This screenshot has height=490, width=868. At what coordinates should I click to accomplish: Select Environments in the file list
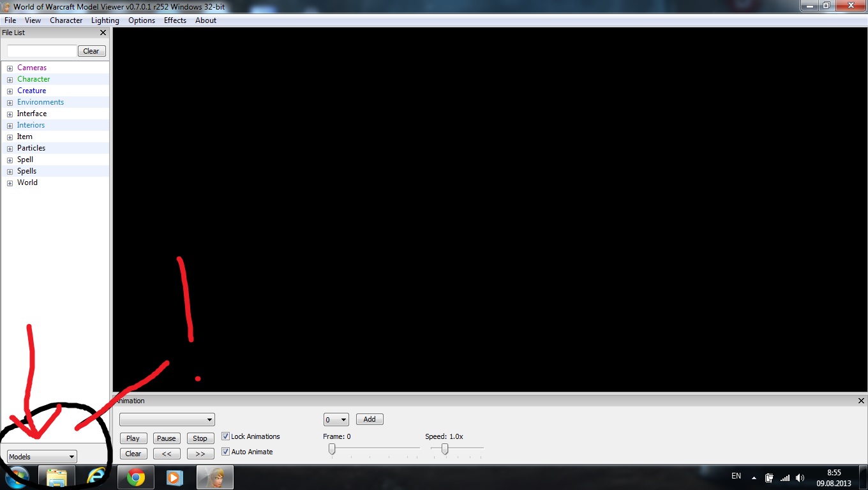point(40,102)
